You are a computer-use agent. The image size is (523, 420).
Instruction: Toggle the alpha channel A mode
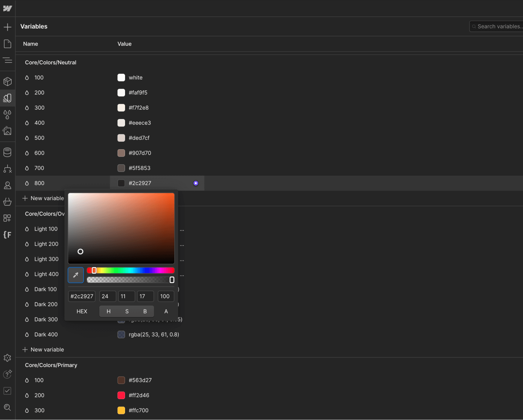166,311
